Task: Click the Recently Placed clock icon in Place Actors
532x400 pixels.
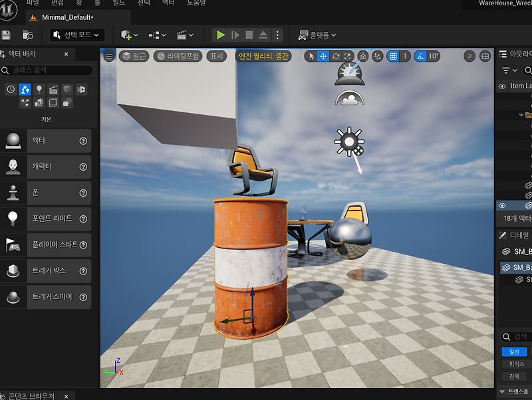Action: point(11,88)
